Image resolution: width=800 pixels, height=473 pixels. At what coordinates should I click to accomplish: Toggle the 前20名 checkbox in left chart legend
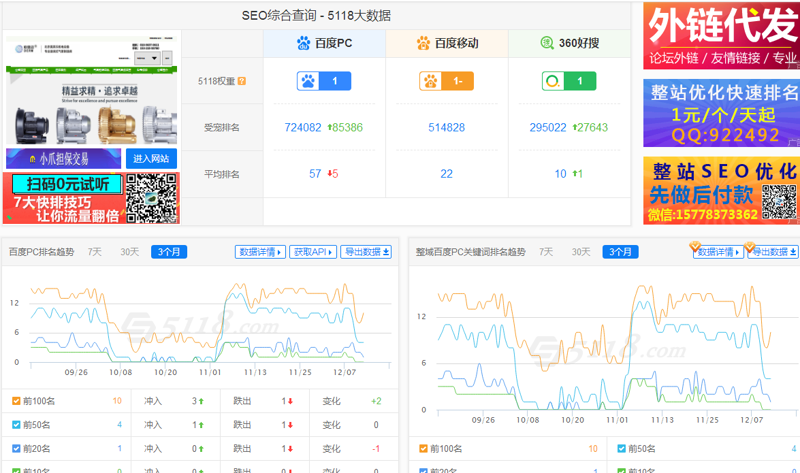pyautogui.click(x=16, y=449)
